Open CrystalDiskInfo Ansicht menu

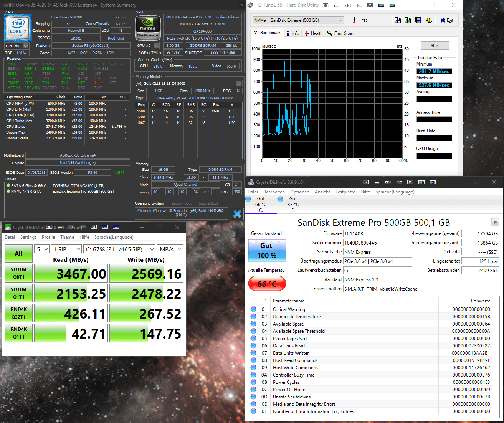(322, 192)
